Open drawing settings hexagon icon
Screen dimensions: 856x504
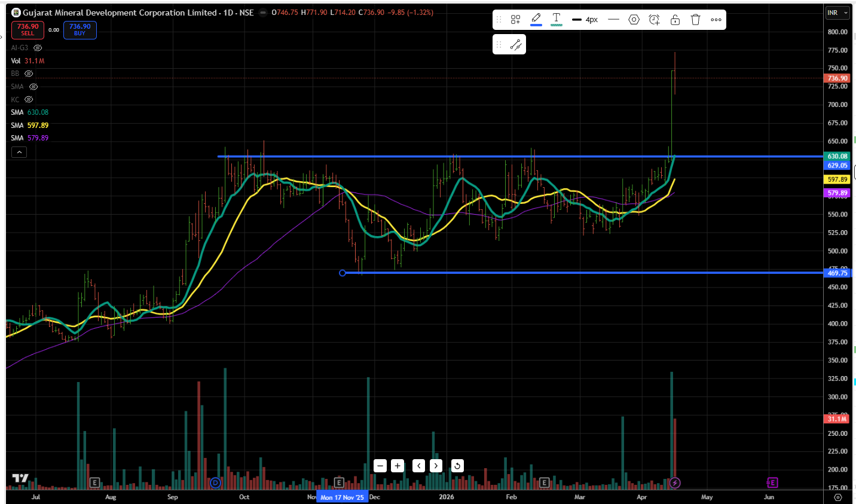(634, 20)
